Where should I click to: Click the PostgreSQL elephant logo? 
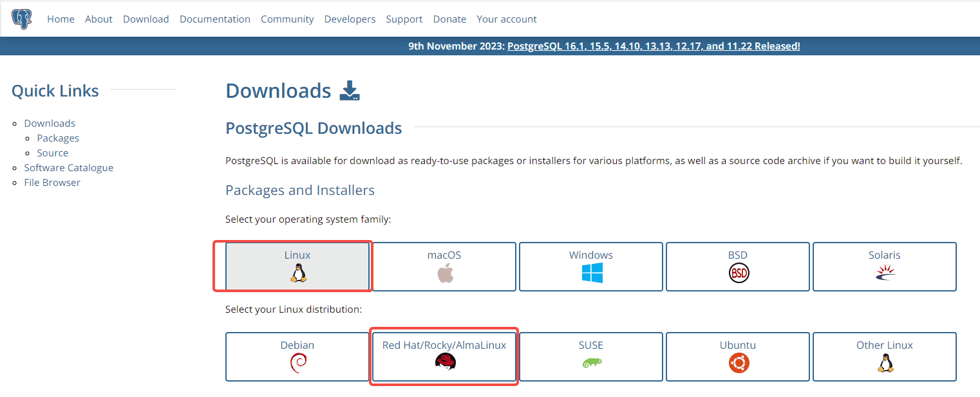click(x=22, y=18)
